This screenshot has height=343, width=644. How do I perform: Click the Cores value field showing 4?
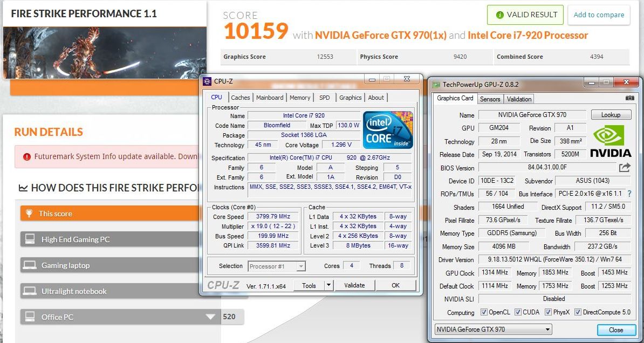(x=352, y=266)
